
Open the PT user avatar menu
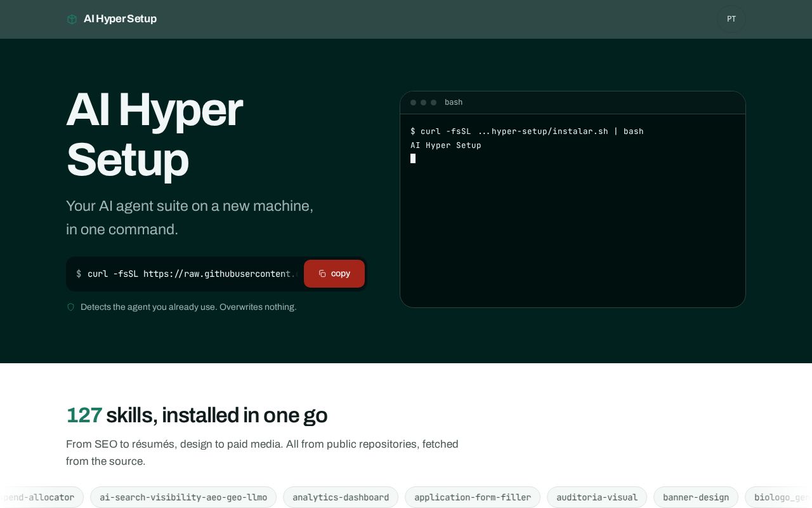tap(731, 19)
